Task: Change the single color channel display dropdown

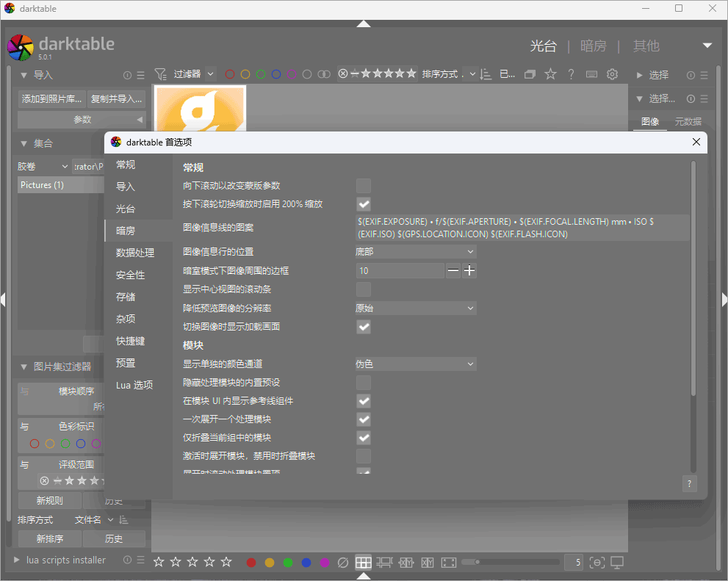Action: pyautogui.click(x=415, y=364)
